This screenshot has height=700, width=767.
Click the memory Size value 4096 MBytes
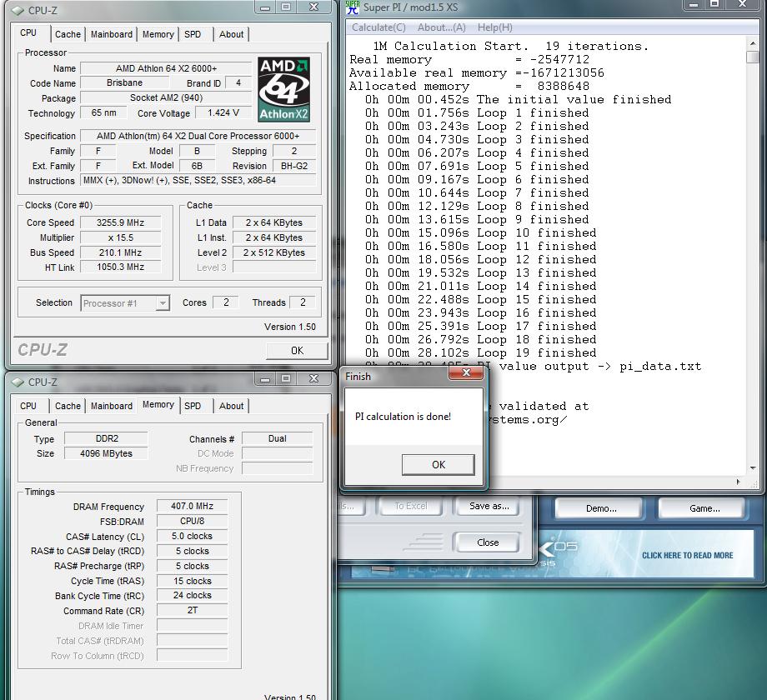click(x=106, y=453)
